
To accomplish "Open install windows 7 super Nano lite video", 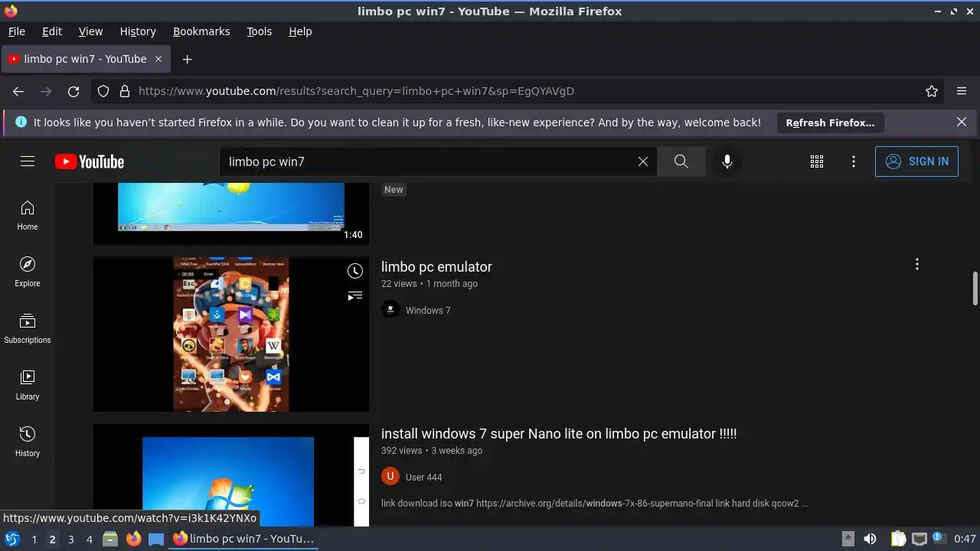I will point(559,434).
